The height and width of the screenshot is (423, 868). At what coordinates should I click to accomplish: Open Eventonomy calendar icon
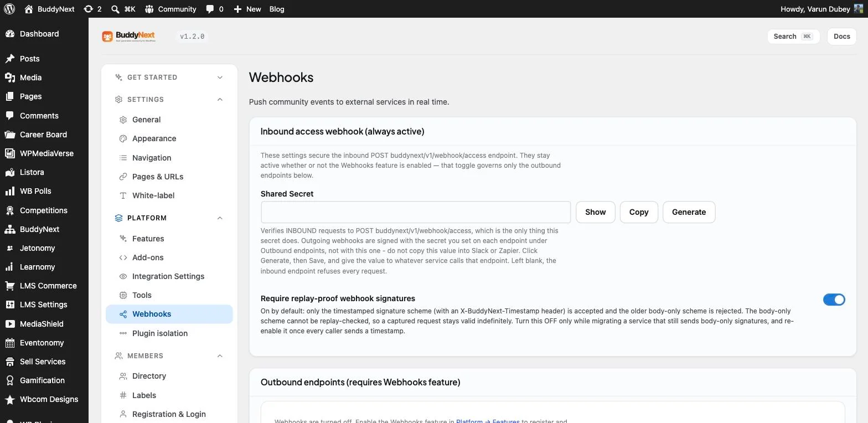point(9,343)
